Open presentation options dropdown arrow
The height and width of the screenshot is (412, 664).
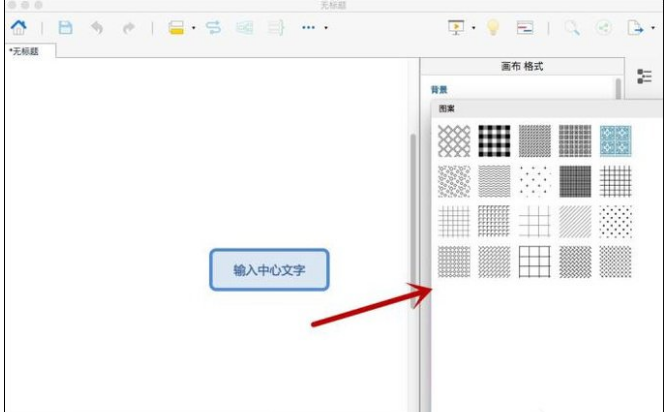(x=473, y=28)
